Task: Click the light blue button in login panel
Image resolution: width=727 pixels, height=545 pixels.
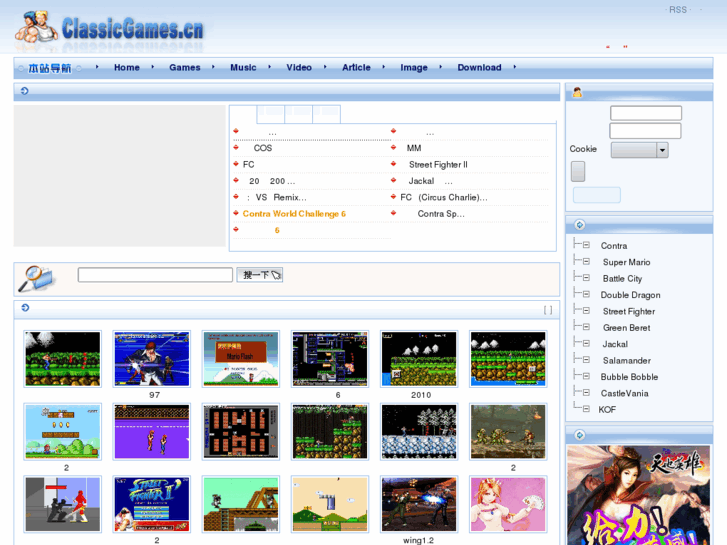Action: (x=596, y=195)
